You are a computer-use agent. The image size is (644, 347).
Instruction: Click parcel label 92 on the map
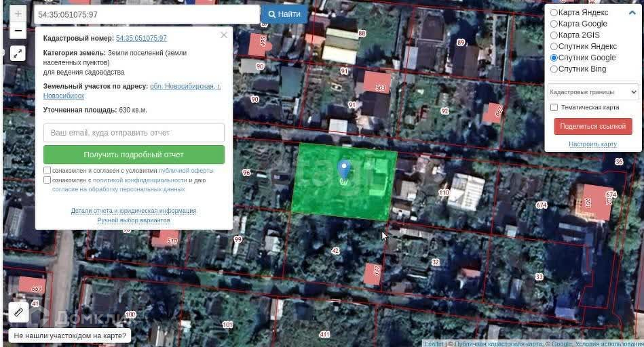tap(444, 111)
